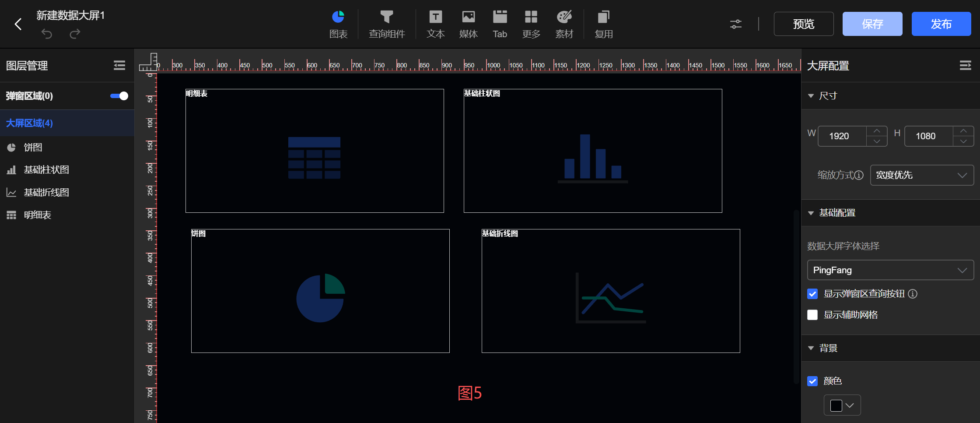Click the undo arrow icon
This screenshot has height=423, width=980.
pos(47,34)
